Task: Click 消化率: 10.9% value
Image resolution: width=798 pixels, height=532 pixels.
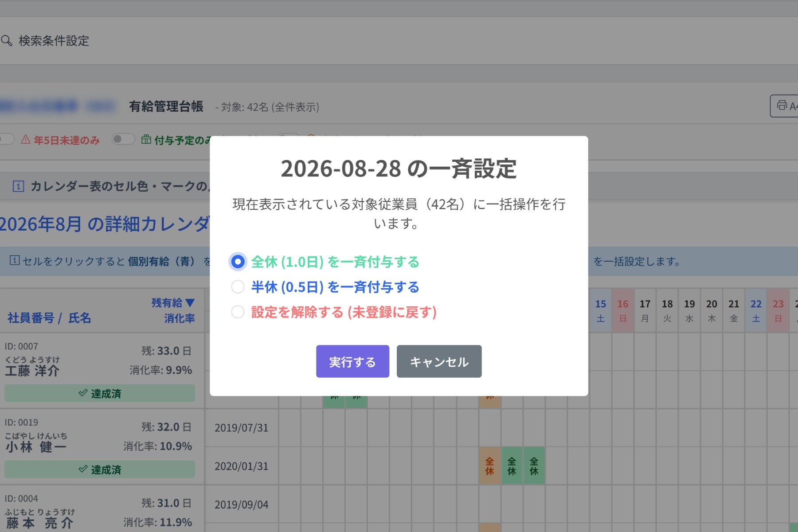Action: tap(157, 446)
